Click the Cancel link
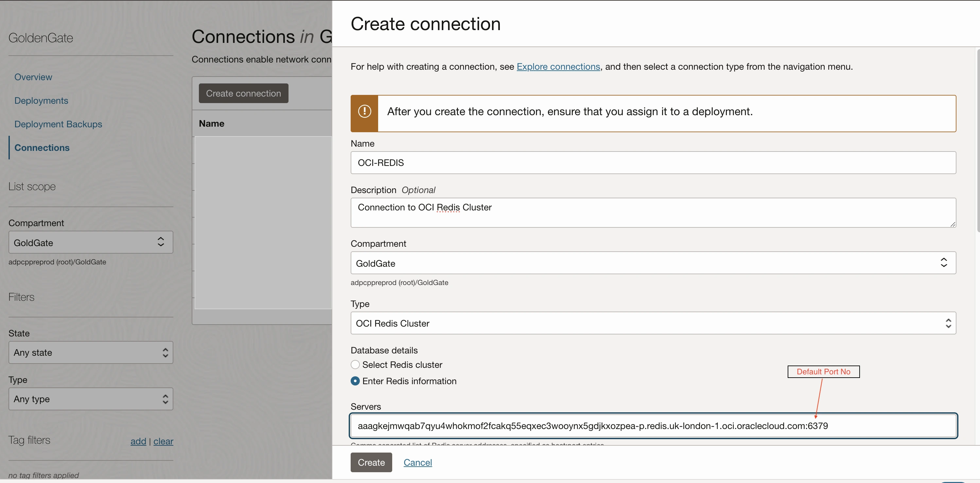This screenshot has height=483, width=980. (x=417, y=462)
